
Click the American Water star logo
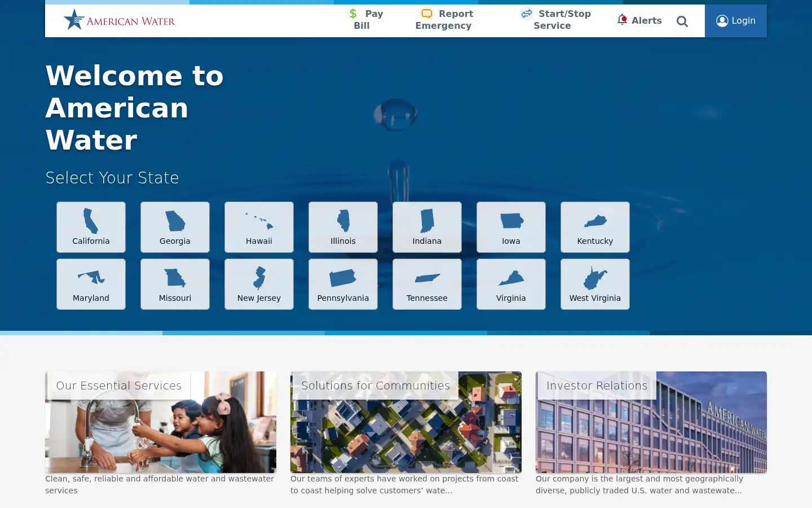tap(74, 20)
